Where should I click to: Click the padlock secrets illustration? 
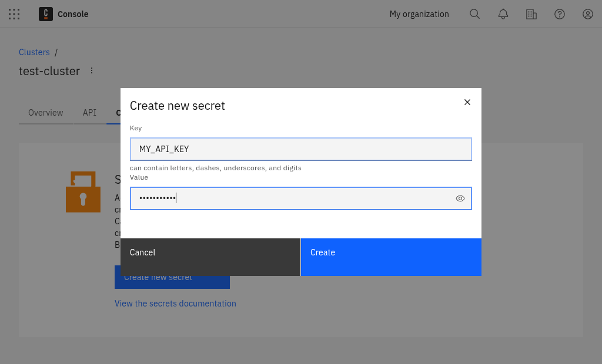[x=83, y=192]
